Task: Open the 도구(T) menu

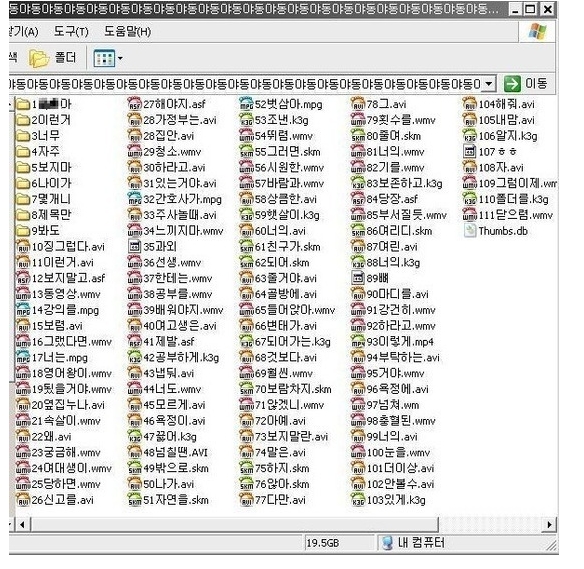Action: (x=71, y=32)
